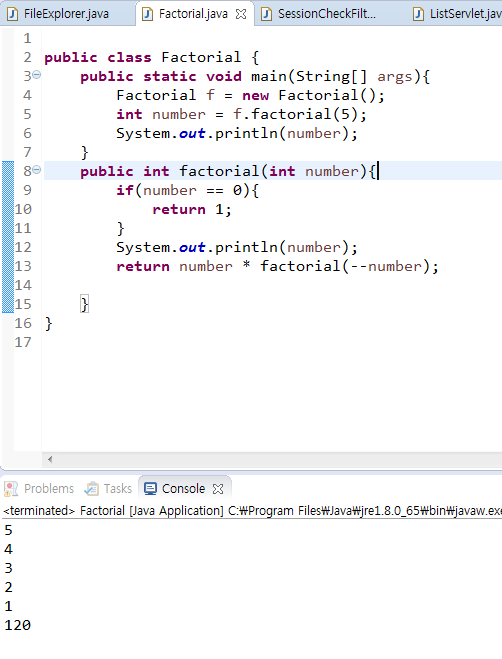The height and width of the screenshot is (659, 502).
Task: Click line number 10 in the gutter
Action: pyautogui.click(x=23, y=209)
